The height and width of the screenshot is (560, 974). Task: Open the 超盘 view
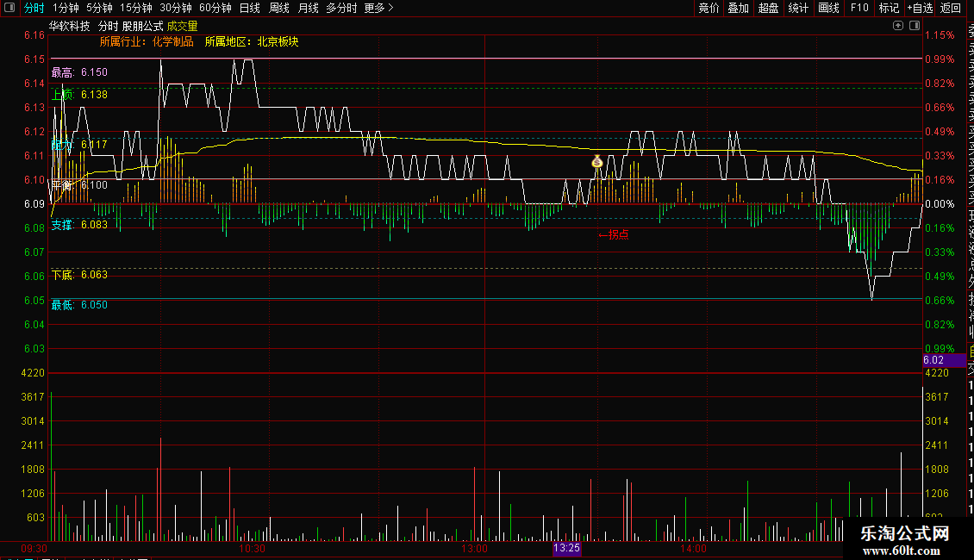(x=768, y=8)
